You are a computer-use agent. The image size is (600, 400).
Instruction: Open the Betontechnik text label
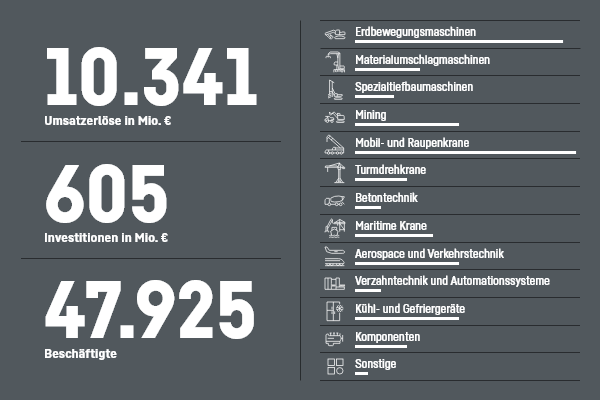point(379,198)
